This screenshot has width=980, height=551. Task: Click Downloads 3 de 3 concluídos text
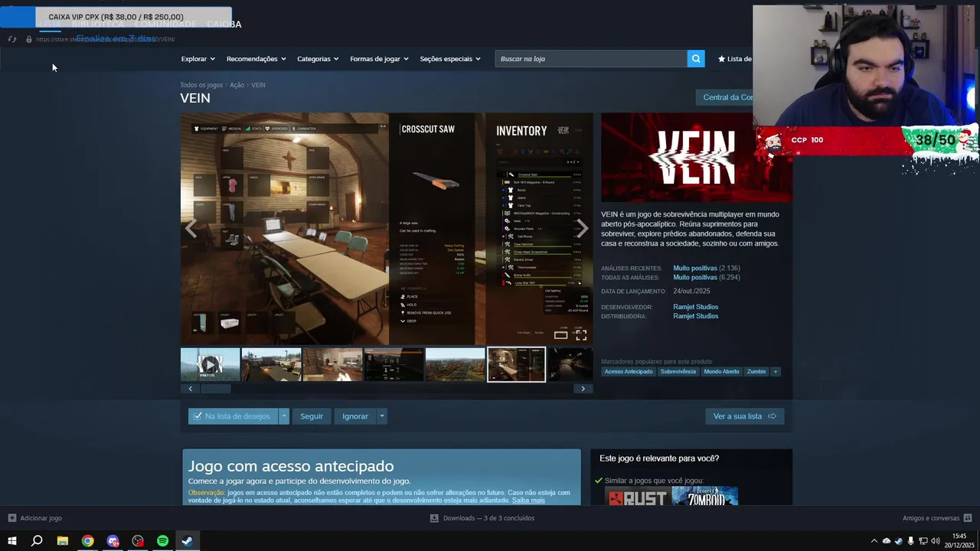[x=488, y=518]
